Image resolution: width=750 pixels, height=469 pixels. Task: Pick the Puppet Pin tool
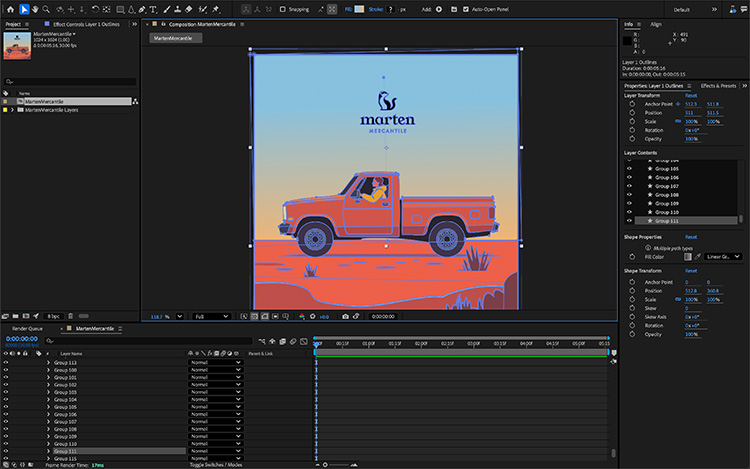point(217,9)
